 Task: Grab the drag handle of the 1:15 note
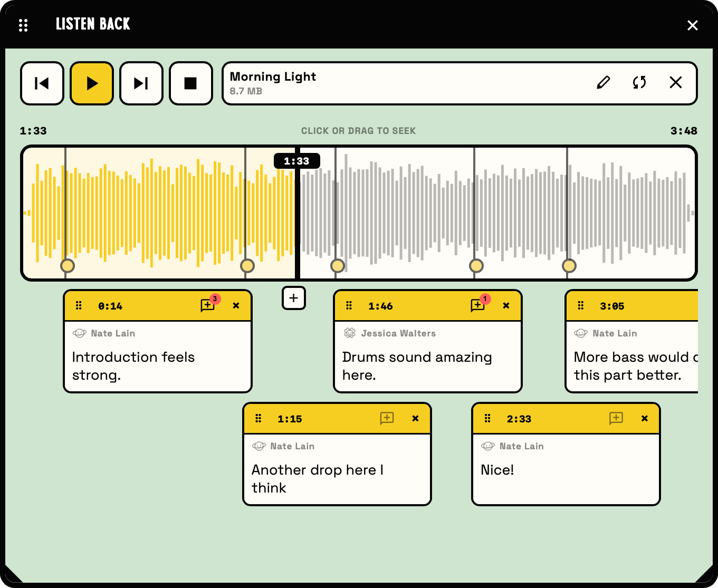(259, 418)
